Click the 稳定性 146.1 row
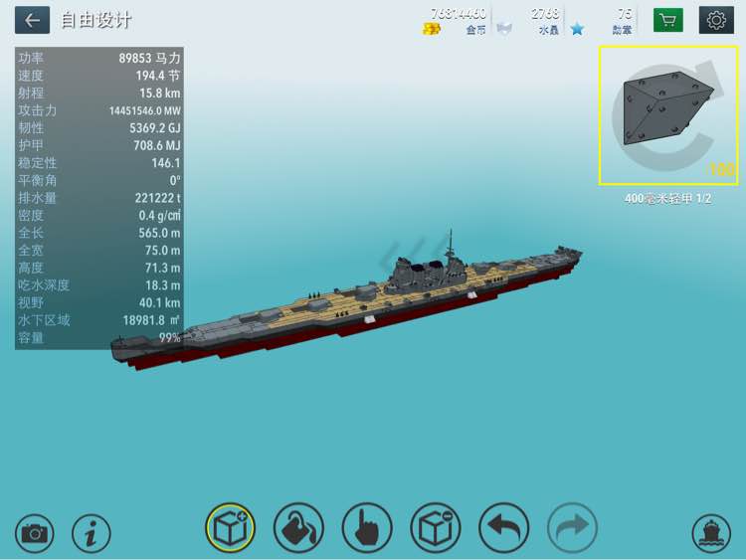 tap(99, 163)
